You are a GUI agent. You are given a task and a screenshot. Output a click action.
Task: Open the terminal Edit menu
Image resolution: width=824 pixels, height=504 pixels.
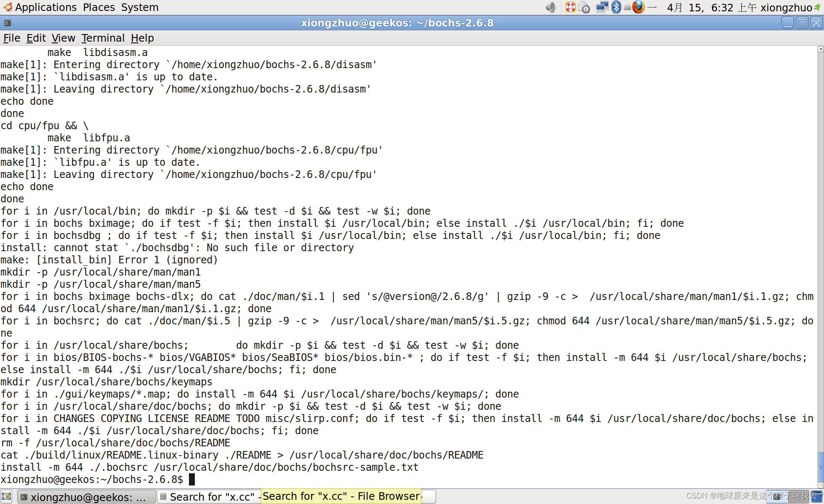[x=36, y=38]
